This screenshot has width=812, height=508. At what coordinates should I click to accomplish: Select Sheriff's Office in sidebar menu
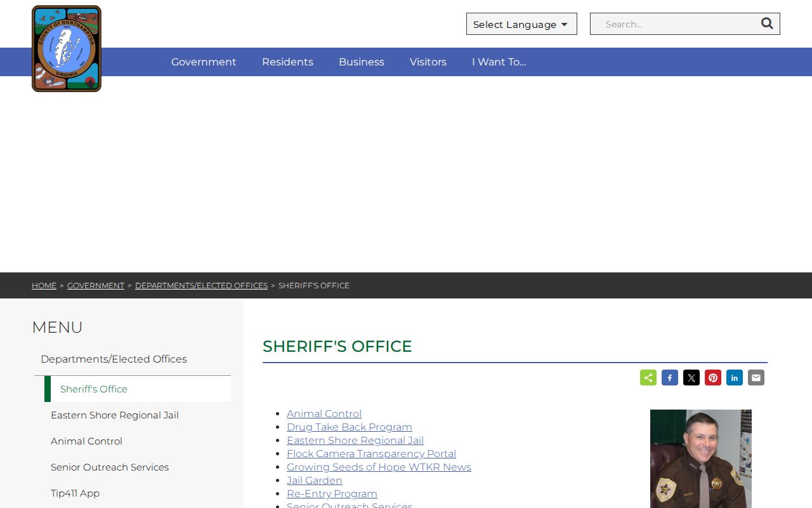[138, 389]
